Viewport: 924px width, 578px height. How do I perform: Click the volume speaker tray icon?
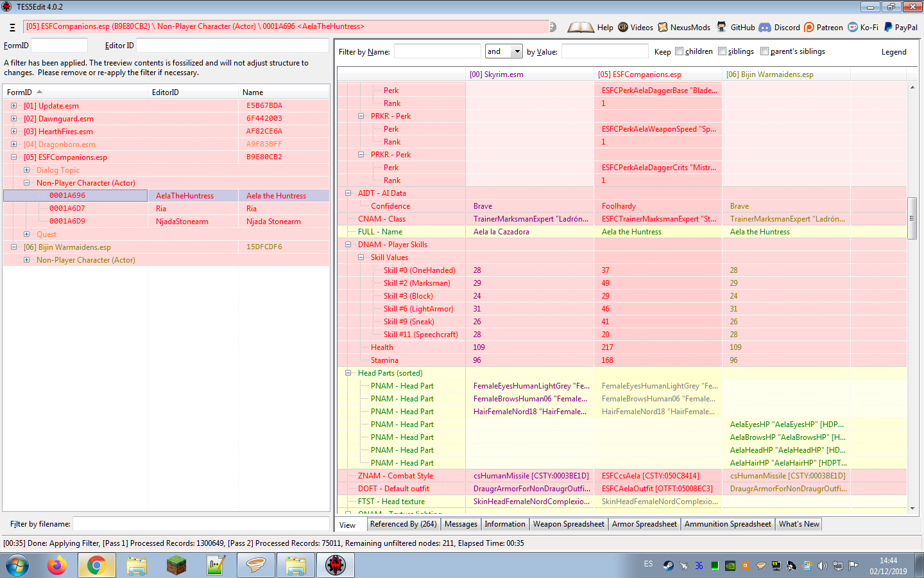click(x=822, y=566)
